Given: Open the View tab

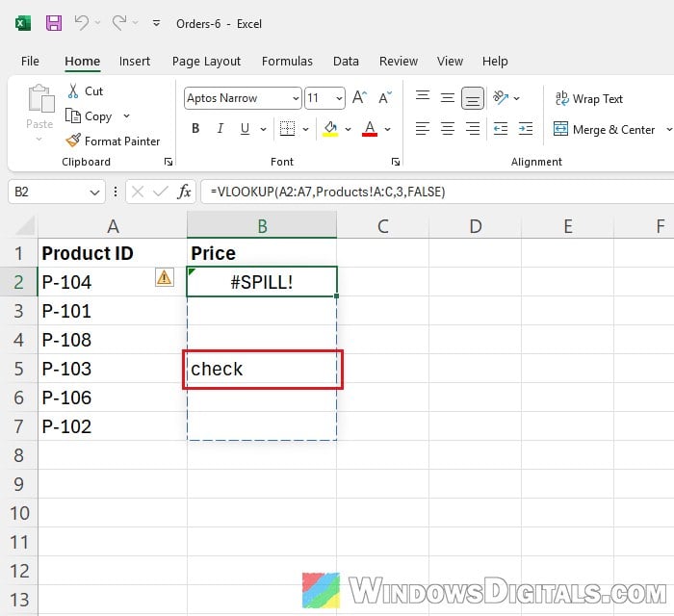Looking at the screenshot, I should click(450, 61).
